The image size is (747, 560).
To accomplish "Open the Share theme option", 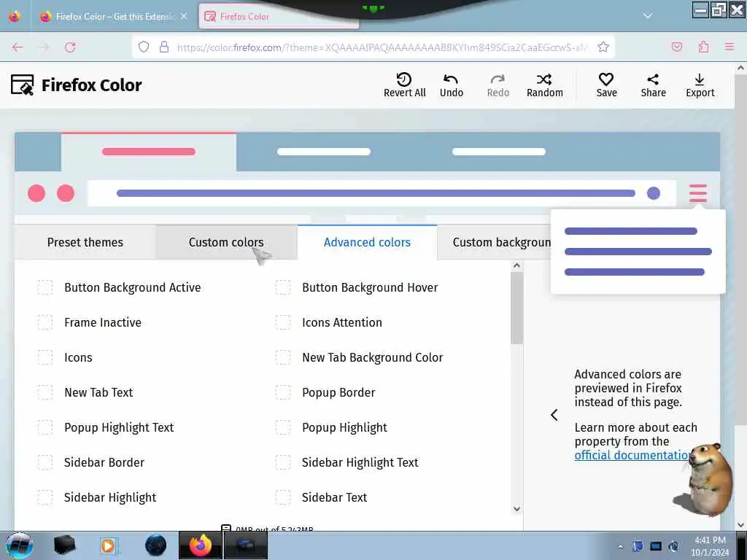I will (653, 85).
